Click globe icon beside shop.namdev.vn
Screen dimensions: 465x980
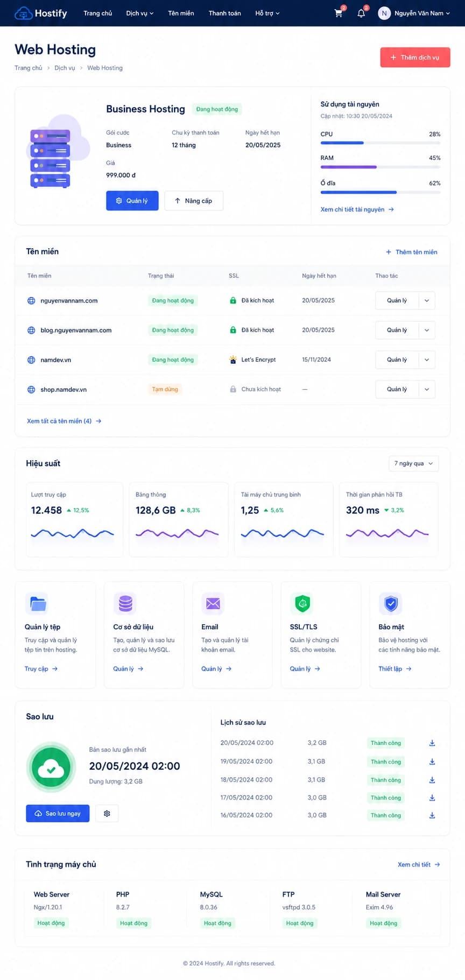point(31,389)
